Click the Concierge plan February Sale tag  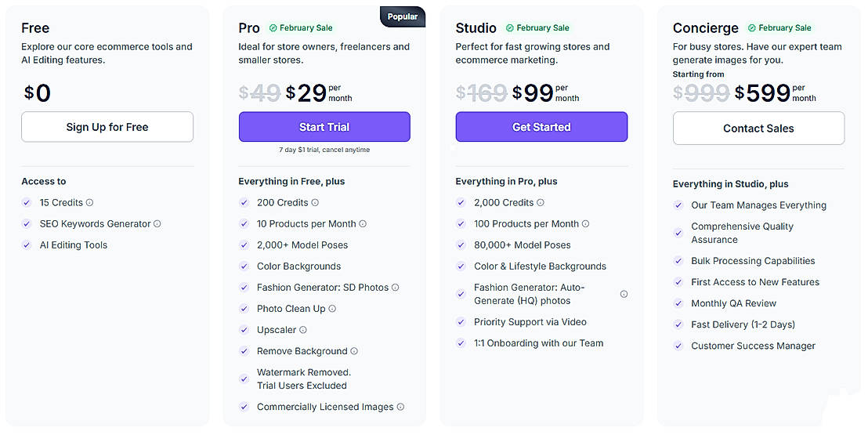coord(779,28)
